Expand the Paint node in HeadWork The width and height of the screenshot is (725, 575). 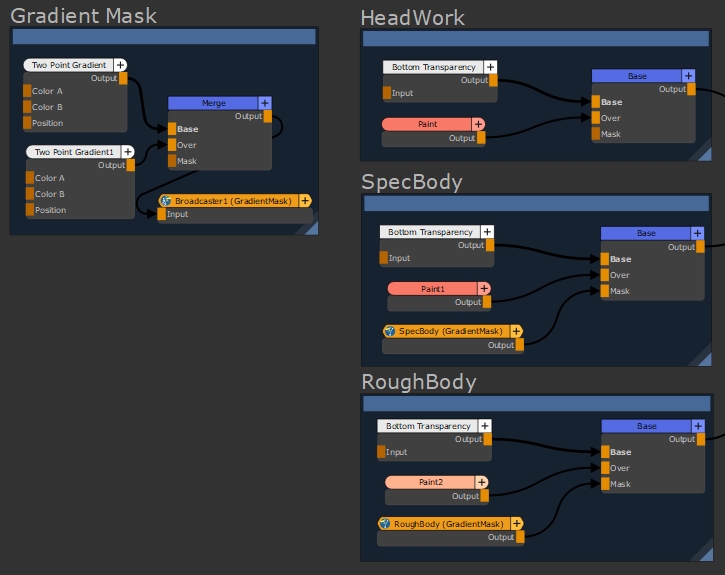[478, 124]
